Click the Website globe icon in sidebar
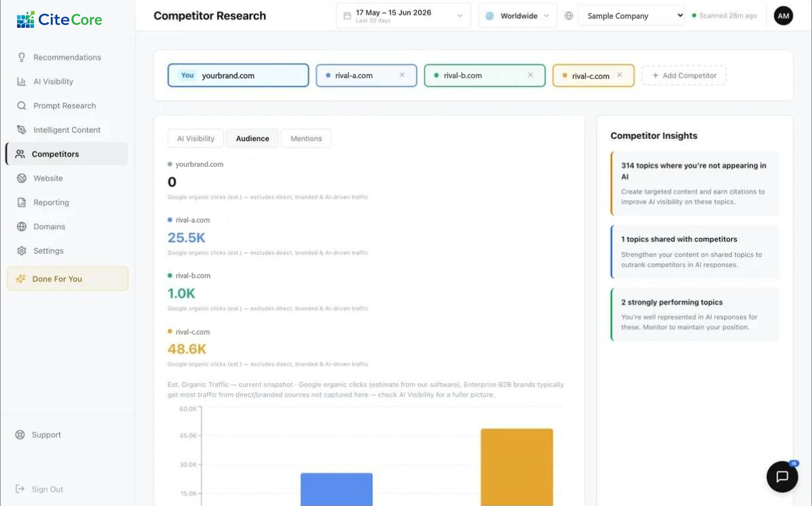 point(21,178)
